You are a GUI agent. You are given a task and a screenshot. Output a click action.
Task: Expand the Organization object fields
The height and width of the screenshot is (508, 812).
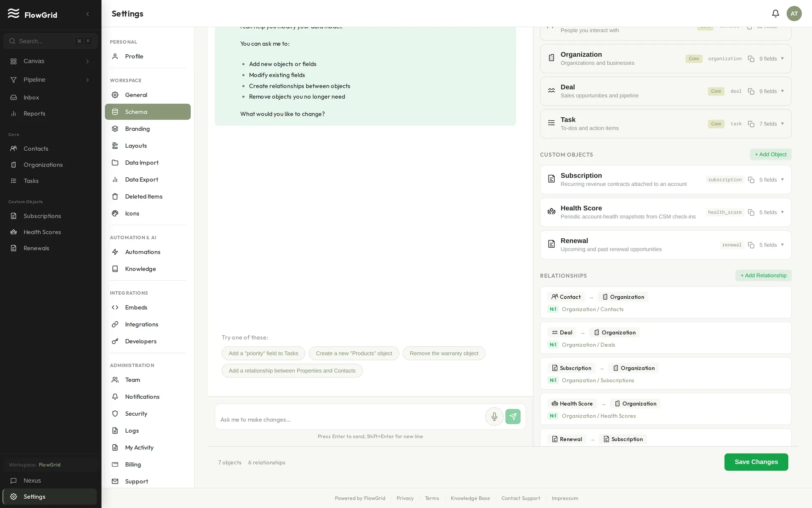782,58
